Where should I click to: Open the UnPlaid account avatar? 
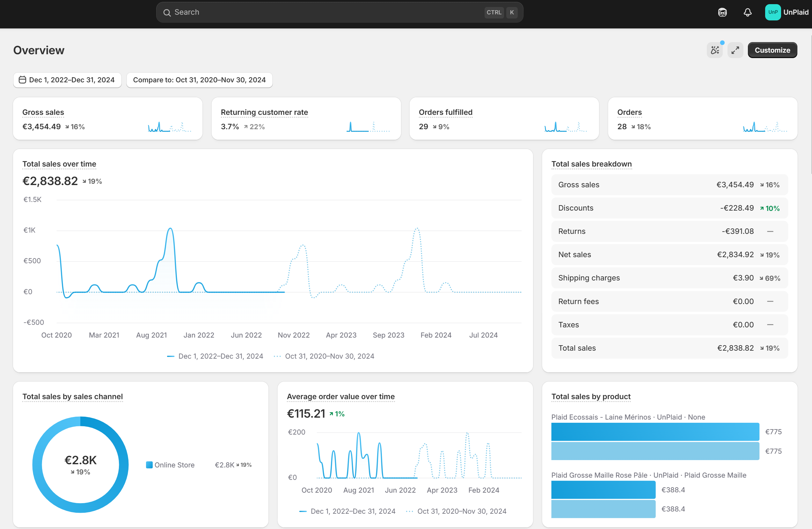(773, 12)
